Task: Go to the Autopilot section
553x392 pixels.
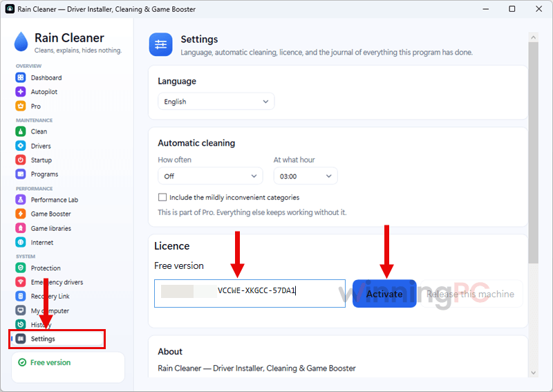Action: click(x=44, y=92)
